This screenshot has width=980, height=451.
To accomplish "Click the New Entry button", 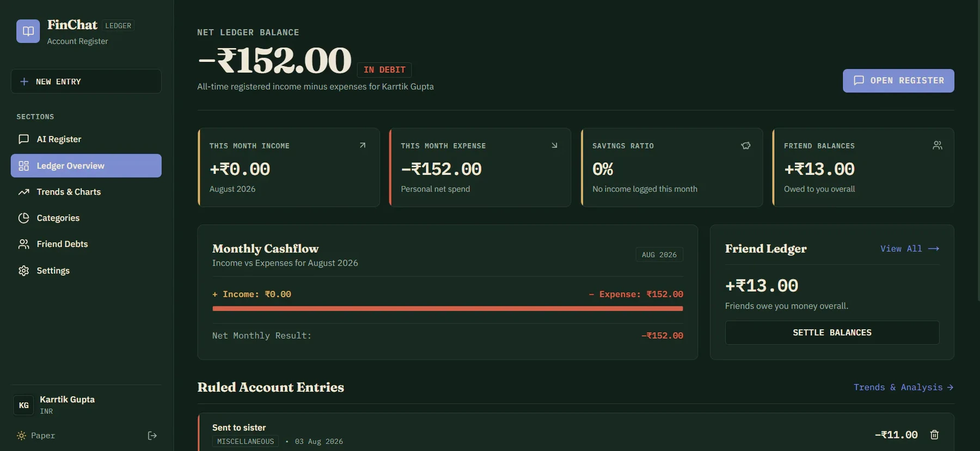I will point(86,81).
